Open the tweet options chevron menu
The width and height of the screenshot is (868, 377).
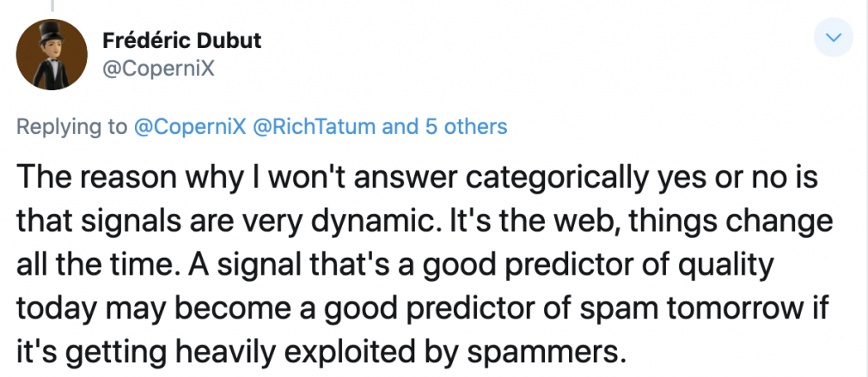(833, 38)
